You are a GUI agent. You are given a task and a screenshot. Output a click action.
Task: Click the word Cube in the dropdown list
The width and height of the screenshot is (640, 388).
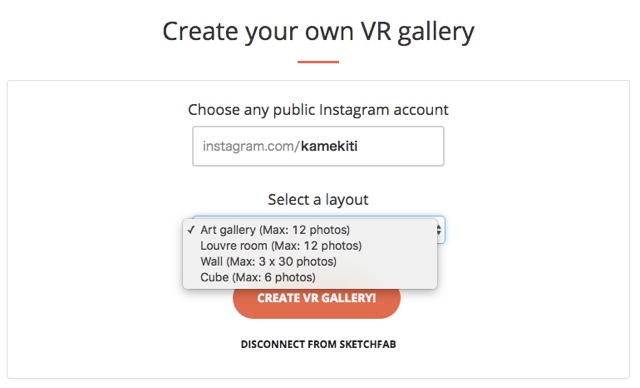click(214, 277)
